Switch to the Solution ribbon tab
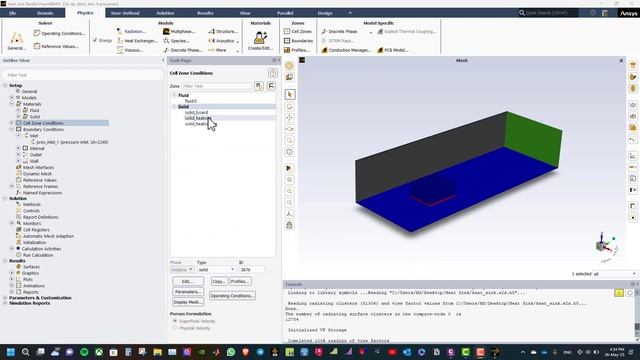 tap(165, 13)
